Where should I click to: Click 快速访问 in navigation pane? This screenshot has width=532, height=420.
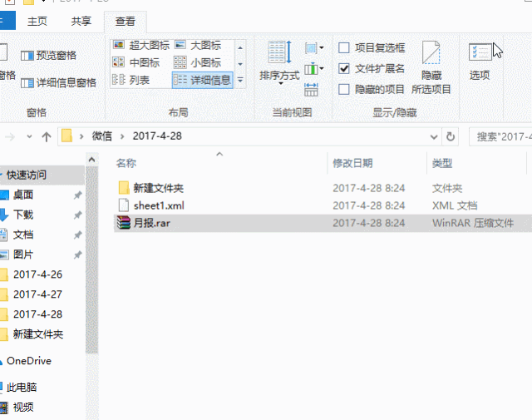coord(27,175)
